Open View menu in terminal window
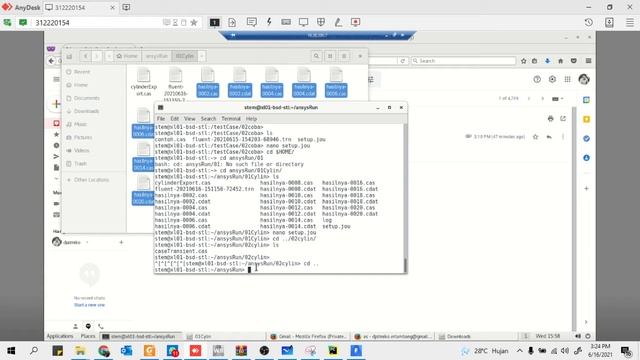640x360 pixels. point(189,118)
